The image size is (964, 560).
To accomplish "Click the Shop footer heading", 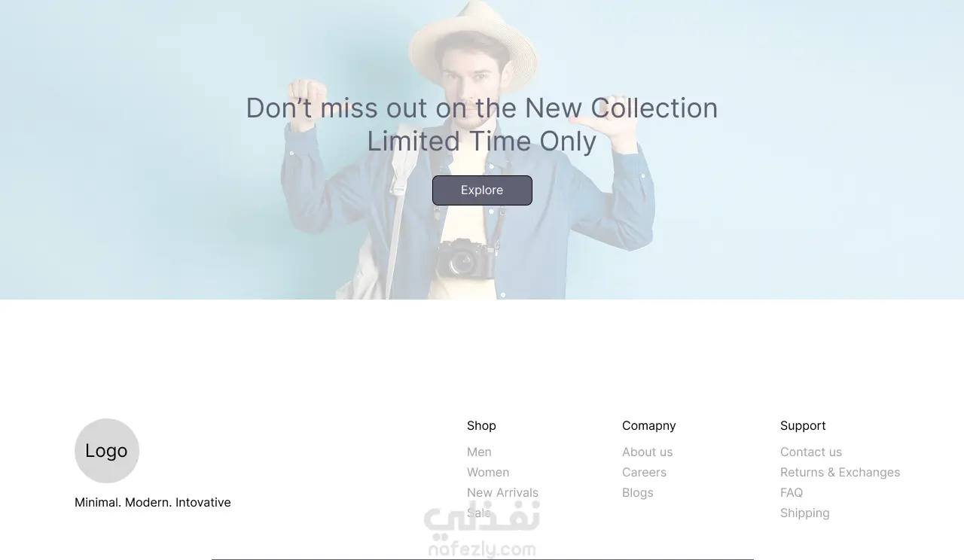I will pyautogui.click(x=481, y=425).
